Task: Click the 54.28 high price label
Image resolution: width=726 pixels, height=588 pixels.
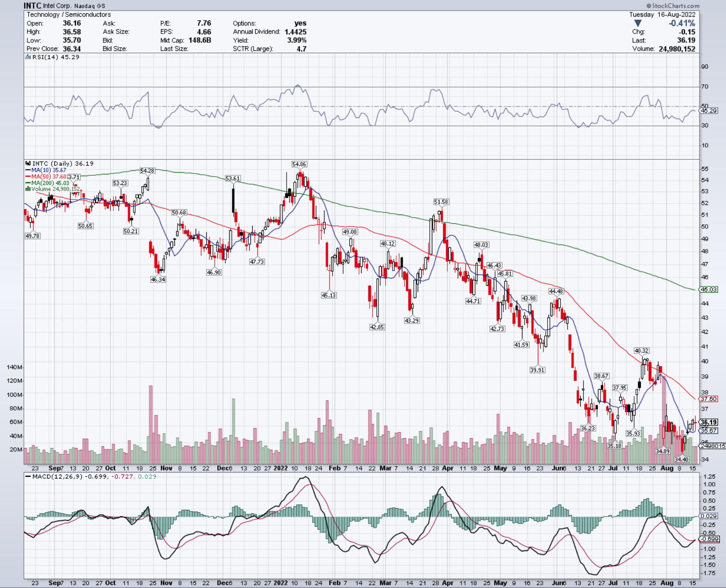Action: coord(147,170)
